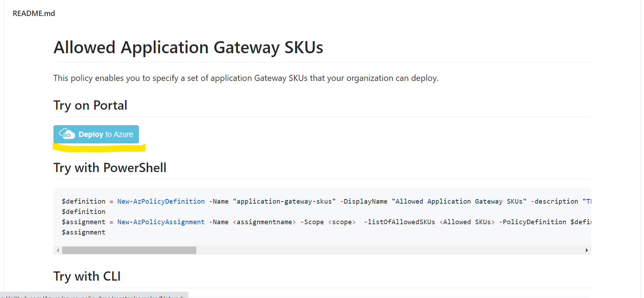644x298 pixels.
Task: Click the <Allowed SKUs> placeholder in code
Action: pyautogui.click(x=467, y=222)
